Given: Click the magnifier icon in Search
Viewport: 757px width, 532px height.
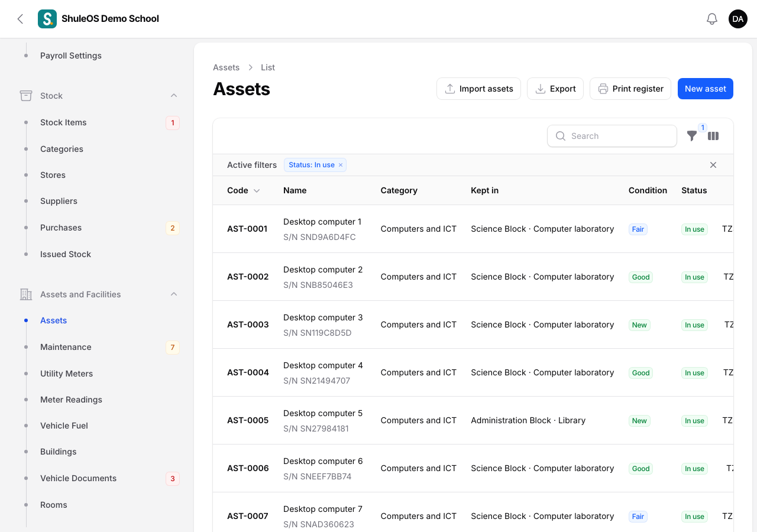Looking at the screenshot, I should click(561, 136).
